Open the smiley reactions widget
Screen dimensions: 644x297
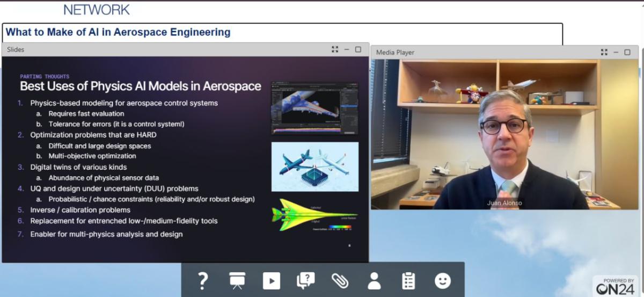pyautogui.click(x=443, y=280)
